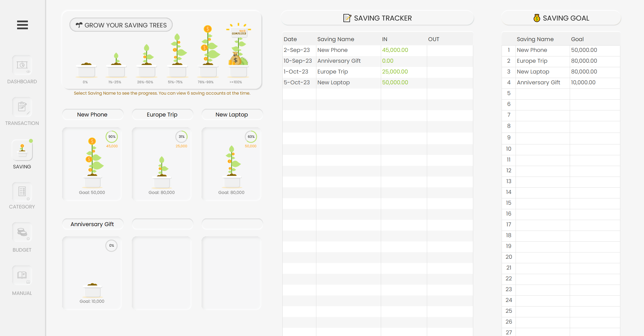Open the Category list icon

point(22,192)
